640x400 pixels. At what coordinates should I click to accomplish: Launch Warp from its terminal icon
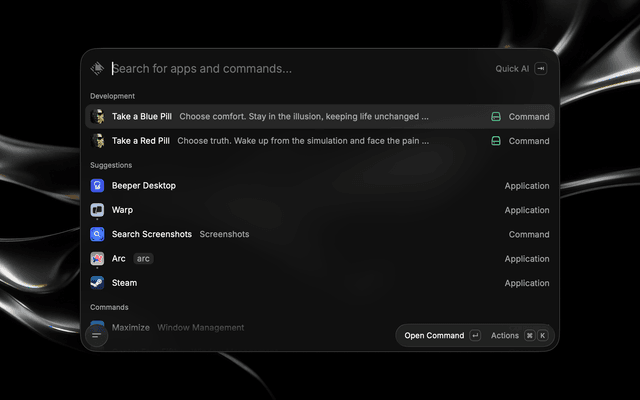(x=97, y=210)
